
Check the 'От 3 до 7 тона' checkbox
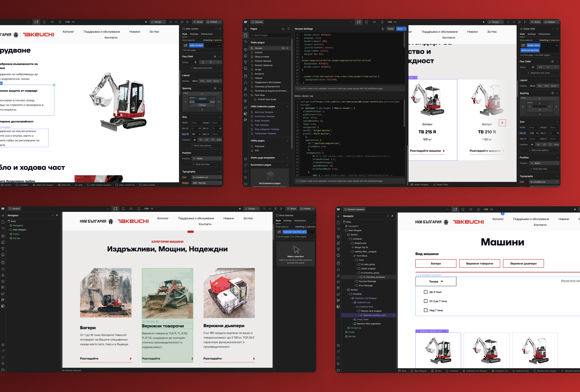[x=425, y=301]
